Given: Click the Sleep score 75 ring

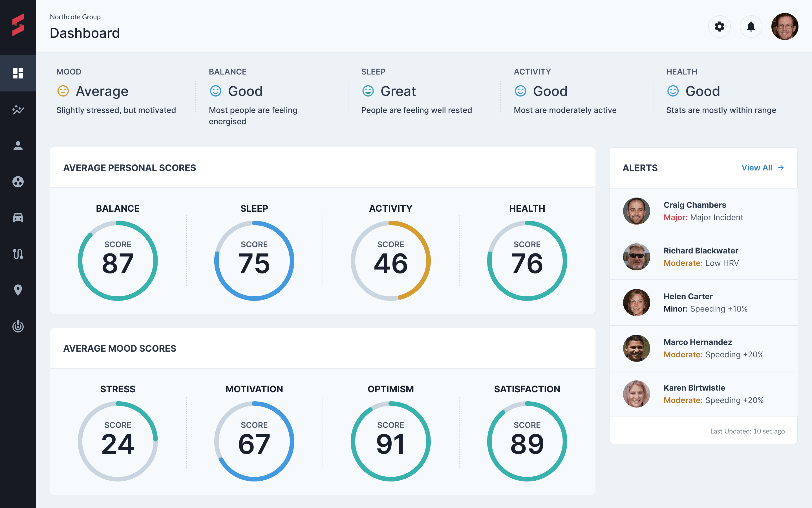Looking at the screenshot, I should 254,261.
